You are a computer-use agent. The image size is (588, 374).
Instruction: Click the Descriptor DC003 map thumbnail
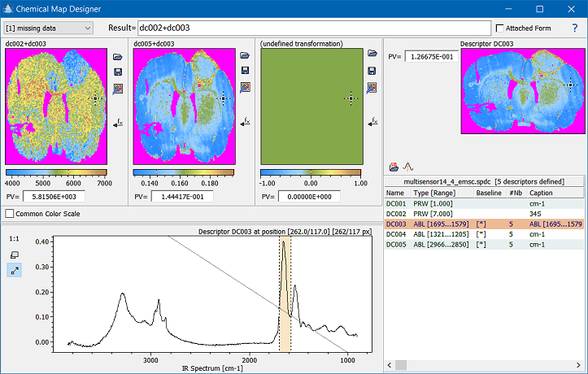(x=523, y=90)
